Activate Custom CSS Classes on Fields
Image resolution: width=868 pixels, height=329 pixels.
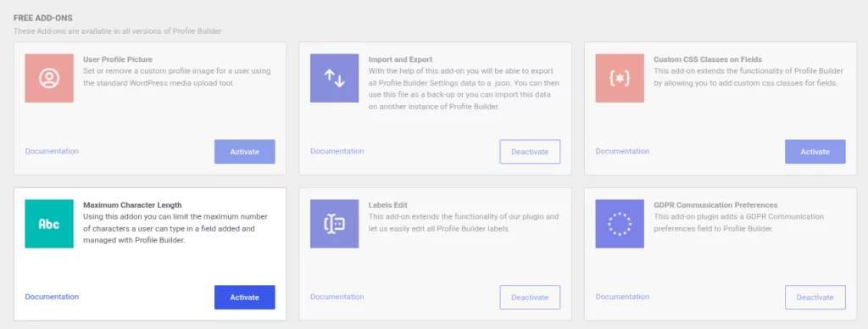pos(815,152)
